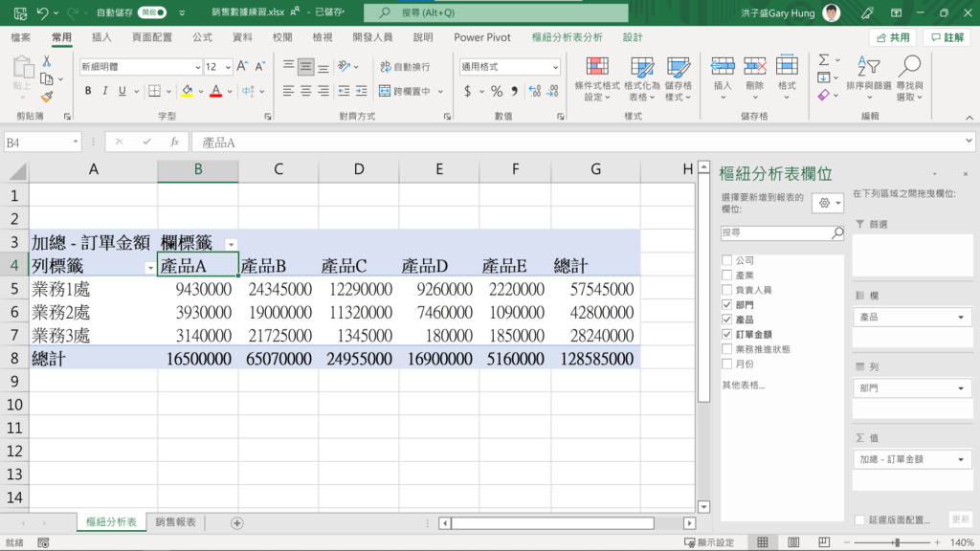Click 顯示設定 in the status bar

tap(709, 542)
